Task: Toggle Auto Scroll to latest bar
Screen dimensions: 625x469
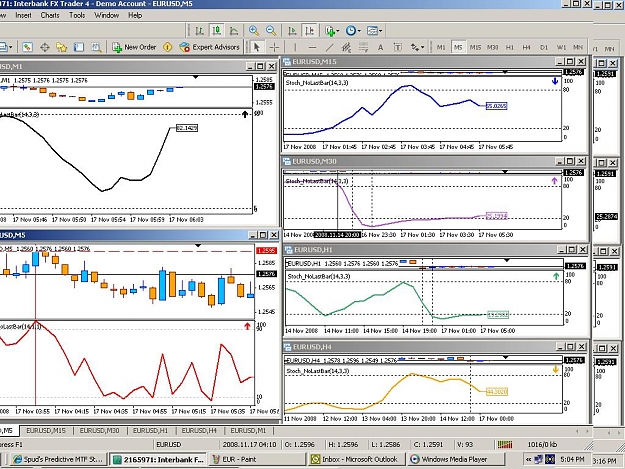Action: pos(292,31)
